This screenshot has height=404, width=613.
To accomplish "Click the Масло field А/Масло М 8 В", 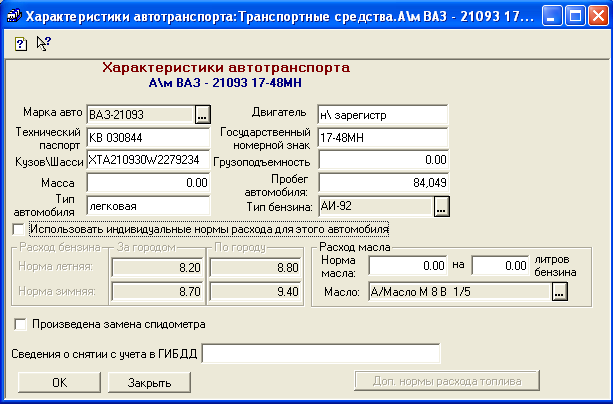I will click(460, 292).
